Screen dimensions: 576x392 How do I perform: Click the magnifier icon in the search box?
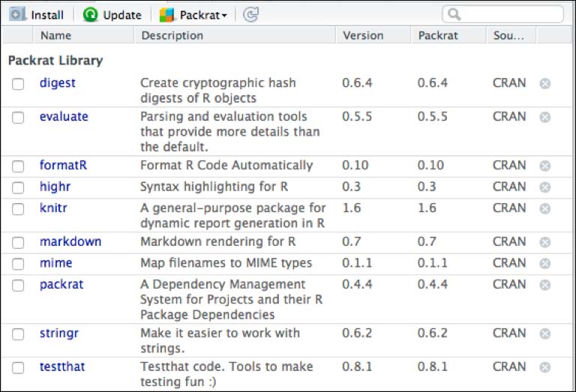tap(454, 14)
